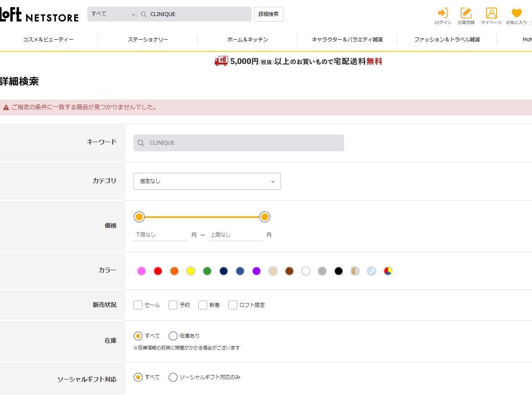Select the brown color swatch
The width and height of the screenshot is (532, 395).
pos(289,271)
